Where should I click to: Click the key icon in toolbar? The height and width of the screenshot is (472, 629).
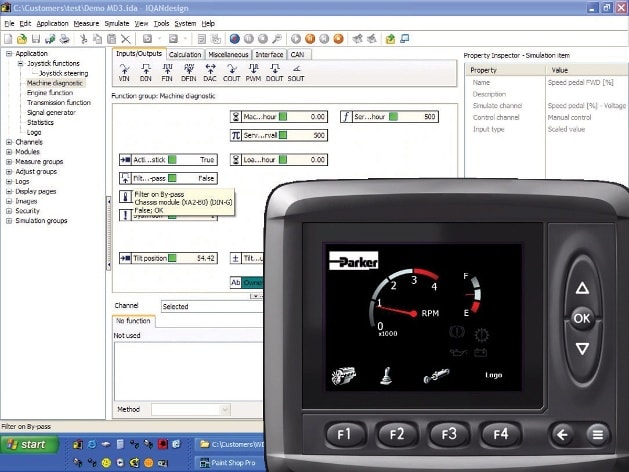[x=277, y=39]
